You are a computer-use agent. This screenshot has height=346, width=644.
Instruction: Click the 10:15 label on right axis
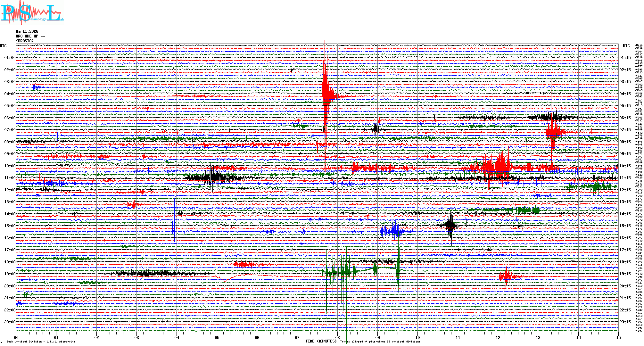click(x=625, y=166)
